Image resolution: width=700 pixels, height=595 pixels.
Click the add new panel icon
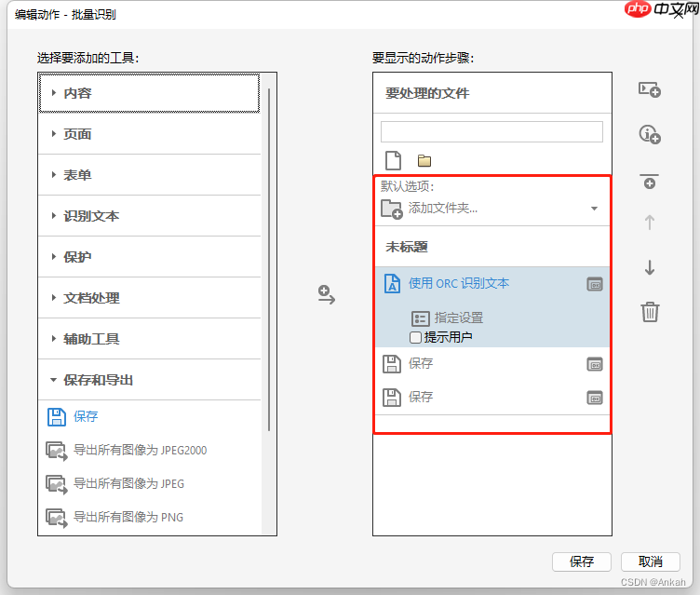[650, 89]
